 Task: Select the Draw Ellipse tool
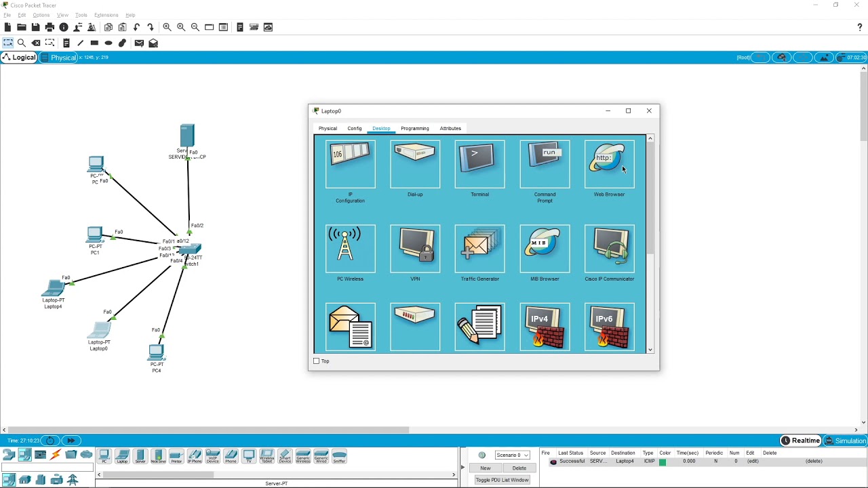click(108, 43)
